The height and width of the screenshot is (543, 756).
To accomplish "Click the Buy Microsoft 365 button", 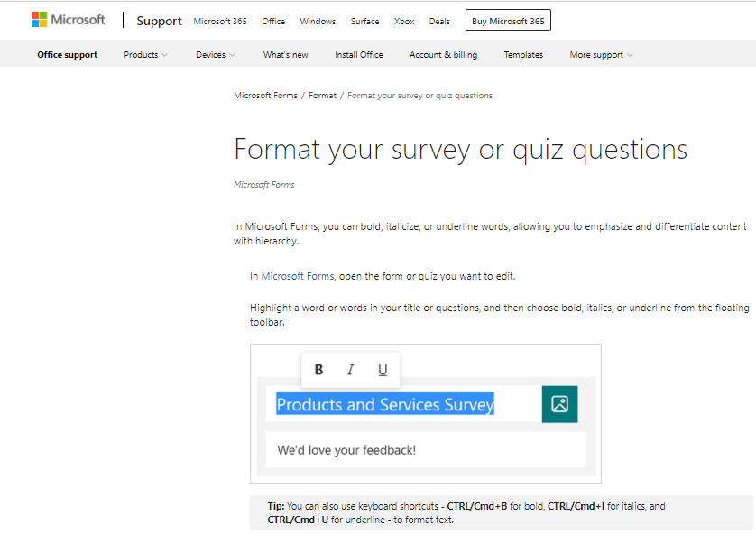I will [x=507, y=19].
